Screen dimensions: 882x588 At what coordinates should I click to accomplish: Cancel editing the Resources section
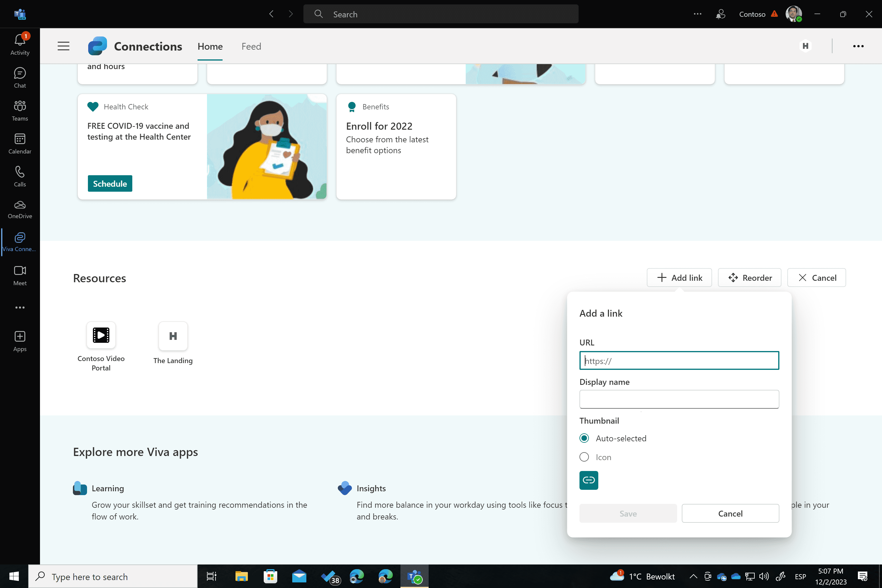[x=816, y=278]
